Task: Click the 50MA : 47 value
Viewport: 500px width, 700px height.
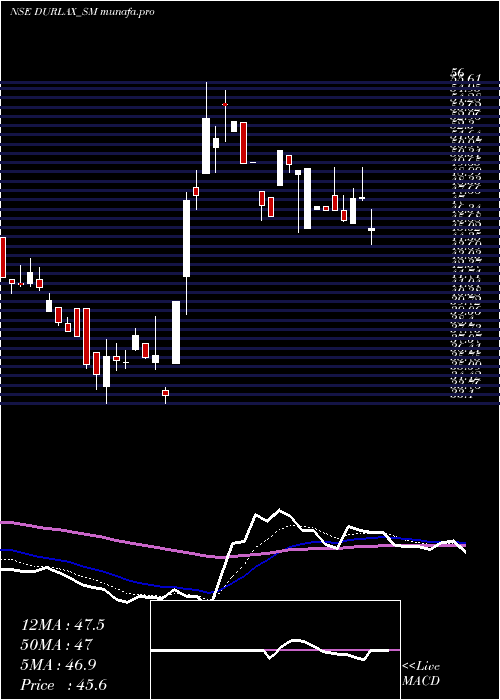Action: tap(56, 645)
